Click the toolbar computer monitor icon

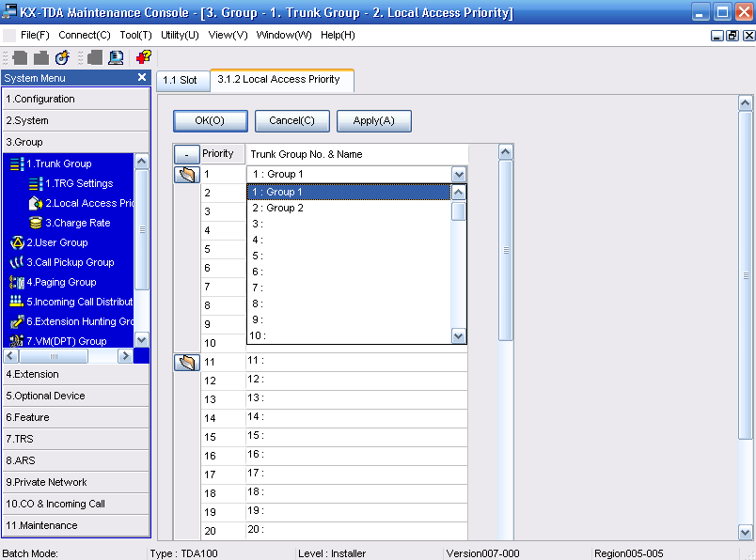coord(116,58)
